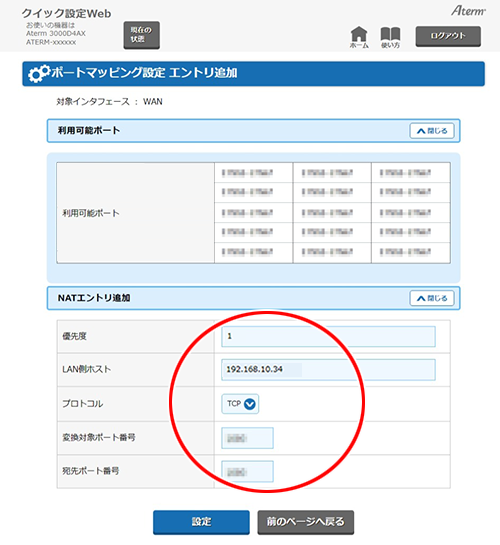Click the LAN側ホスト IP address field

pyautogui.click(x=328, y=369)
